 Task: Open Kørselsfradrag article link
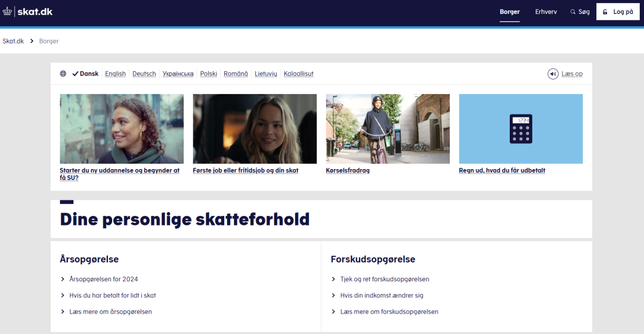pos(348,171)
